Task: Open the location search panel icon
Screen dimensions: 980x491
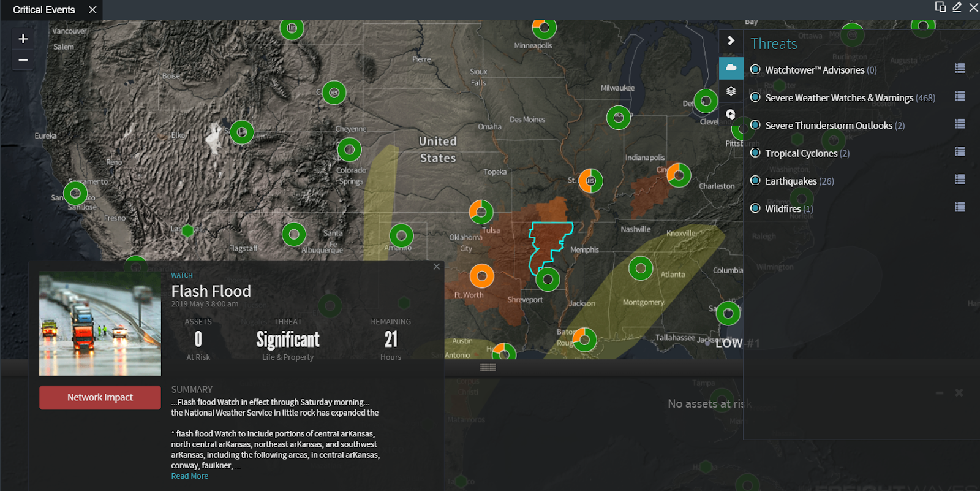Action: pyautogui.click(x=731, y=114)
